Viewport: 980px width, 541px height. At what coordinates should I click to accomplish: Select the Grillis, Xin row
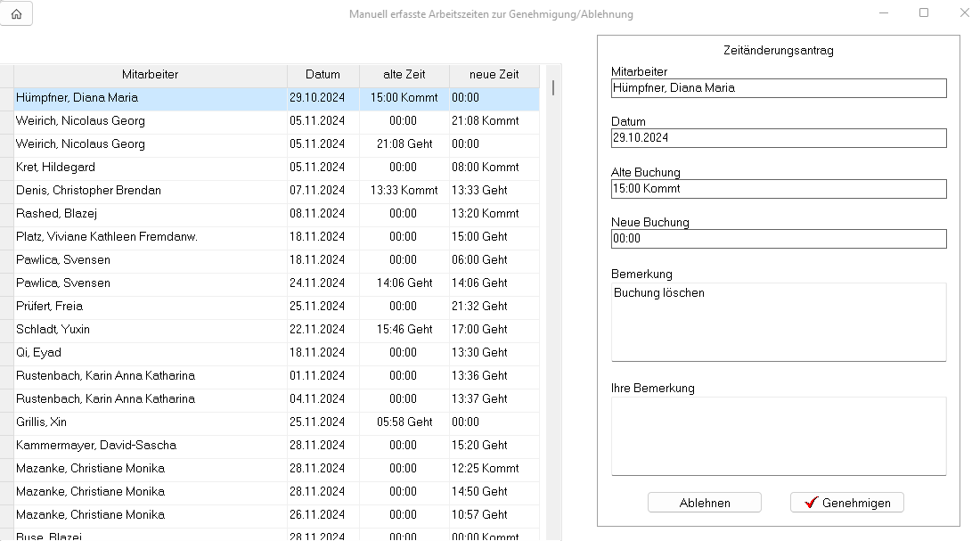41,422
